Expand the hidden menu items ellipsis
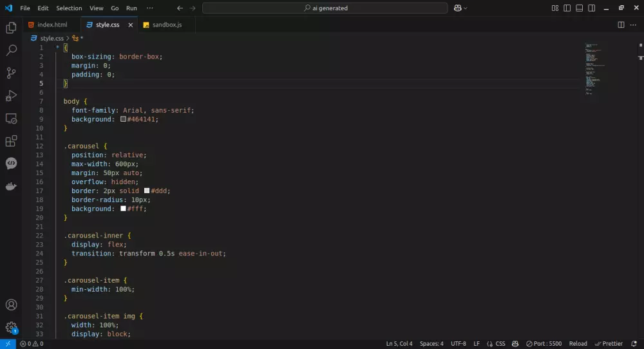This screenshot has width=644, height=349. 150,8
